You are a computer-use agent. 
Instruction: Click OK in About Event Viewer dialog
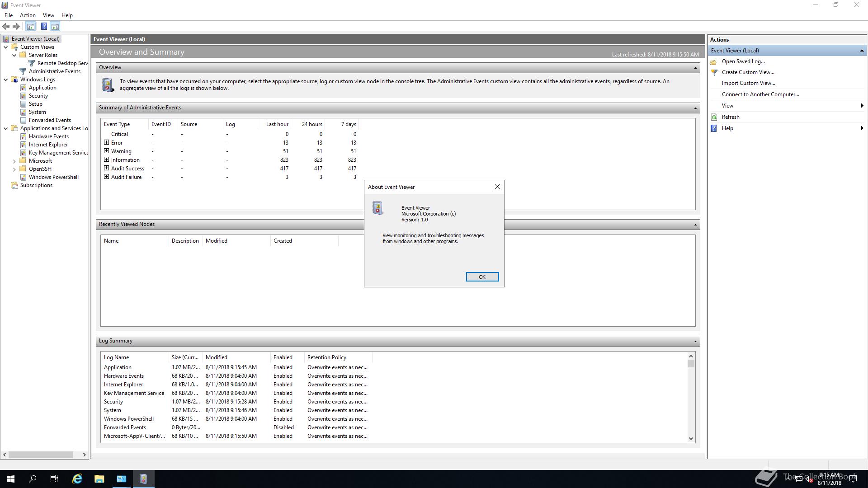pyautogui.click(x=482, y=277)
